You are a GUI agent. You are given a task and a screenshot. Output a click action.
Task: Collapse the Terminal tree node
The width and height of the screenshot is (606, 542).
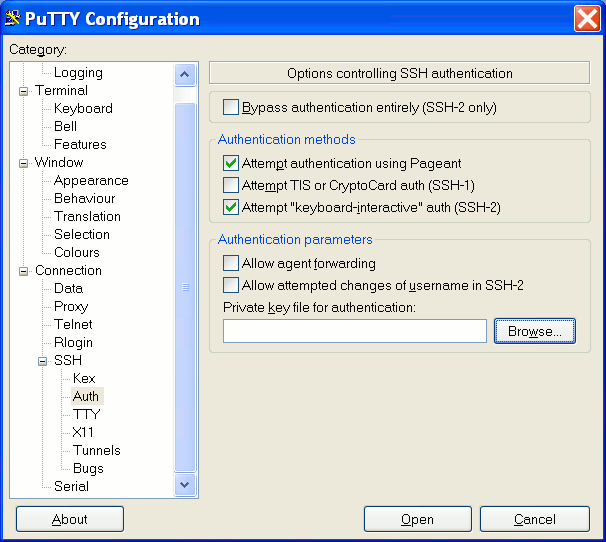pyautogui.click(x=24, y=91)
